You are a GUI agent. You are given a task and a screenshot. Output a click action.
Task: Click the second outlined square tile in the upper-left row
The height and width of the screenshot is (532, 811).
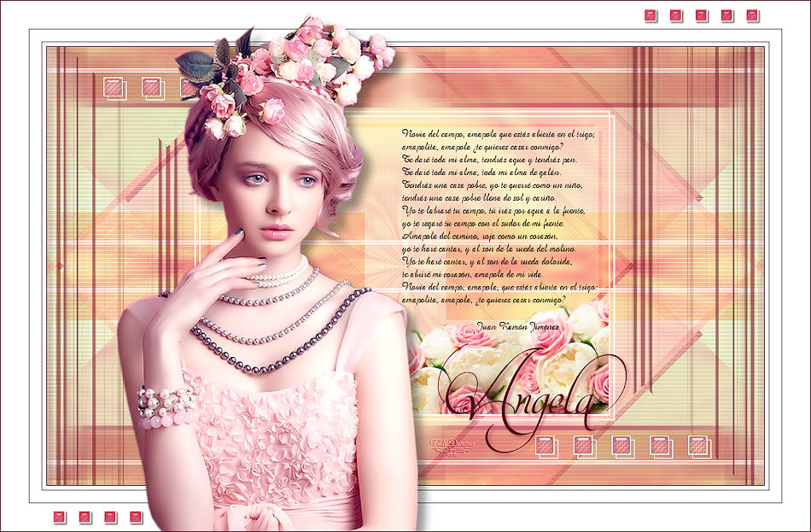152,87
